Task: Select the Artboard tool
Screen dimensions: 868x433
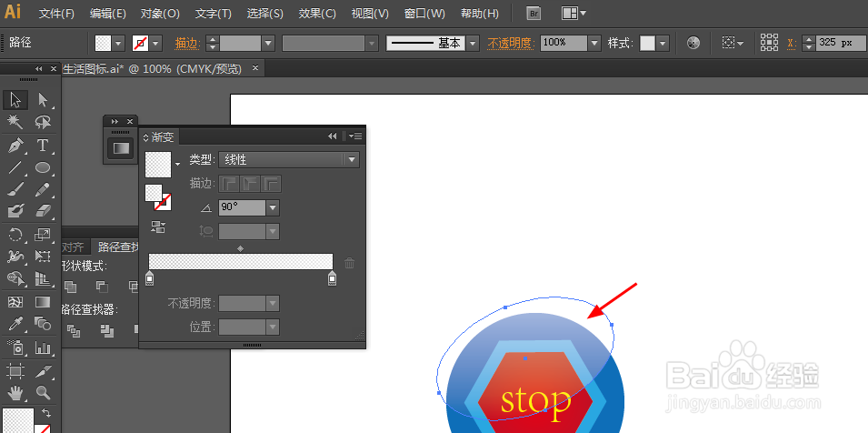Action: coord(15,370)
